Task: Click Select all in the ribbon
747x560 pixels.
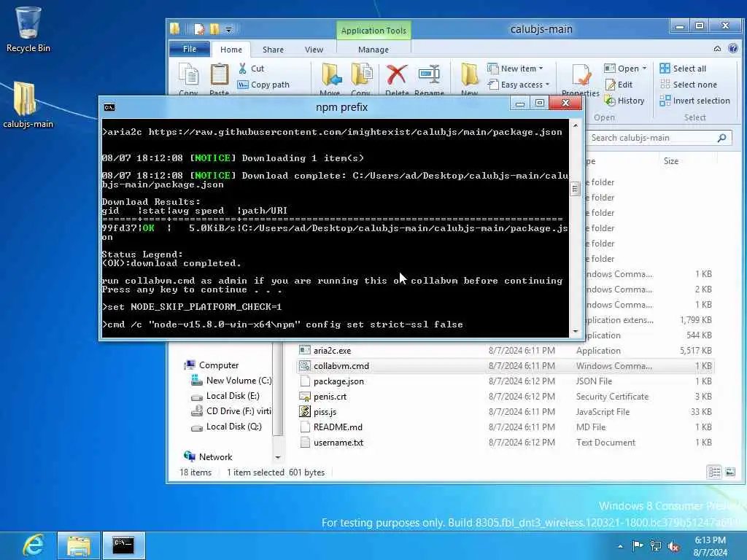Action: pyautogui.click(x=683, y=69)
